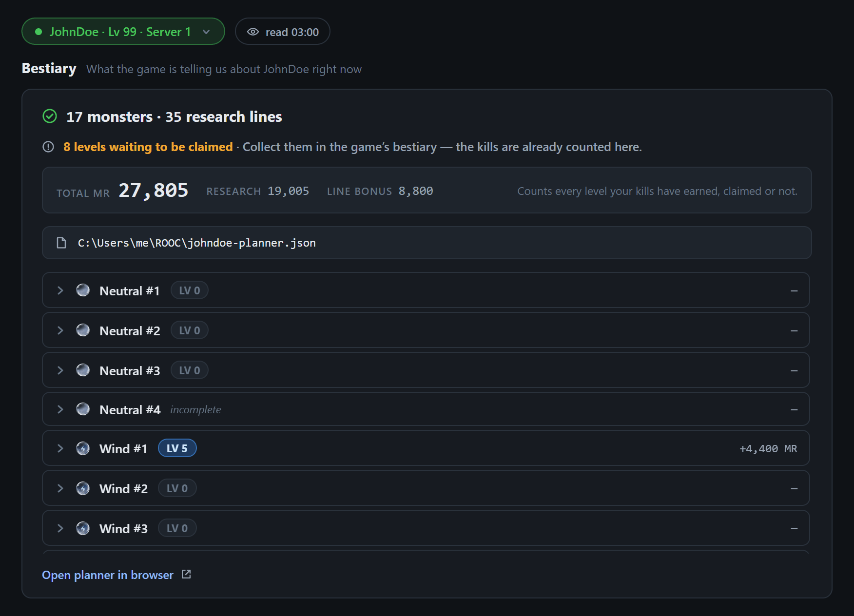854x616 pixels.
Task: Expand the Wind #1 row chevron
Action: click(x=60, y=448)
